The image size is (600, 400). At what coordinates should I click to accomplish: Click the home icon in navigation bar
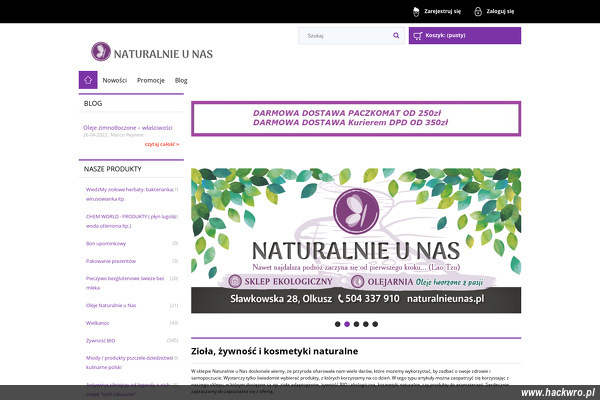click(88, 80)
